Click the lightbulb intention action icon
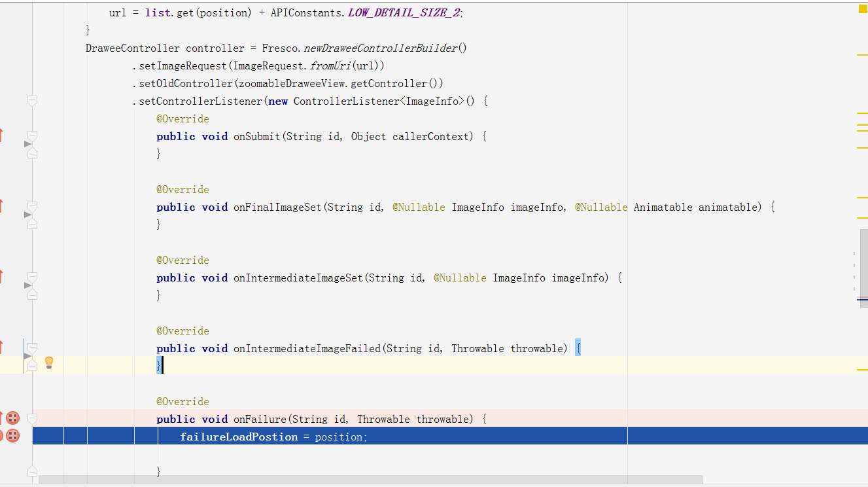This screenshot has height=487, width=868. (48, 362)
